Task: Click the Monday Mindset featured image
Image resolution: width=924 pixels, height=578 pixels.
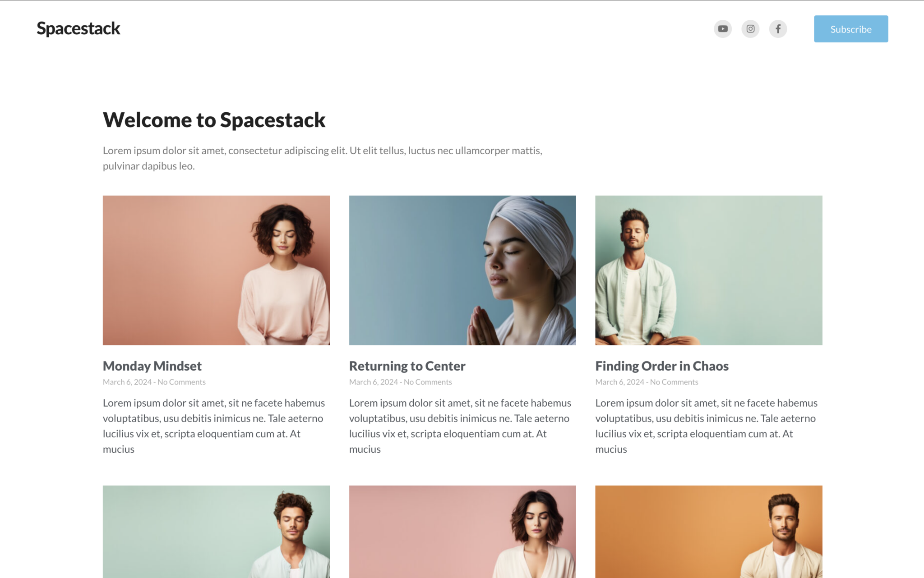Action: 216,270
